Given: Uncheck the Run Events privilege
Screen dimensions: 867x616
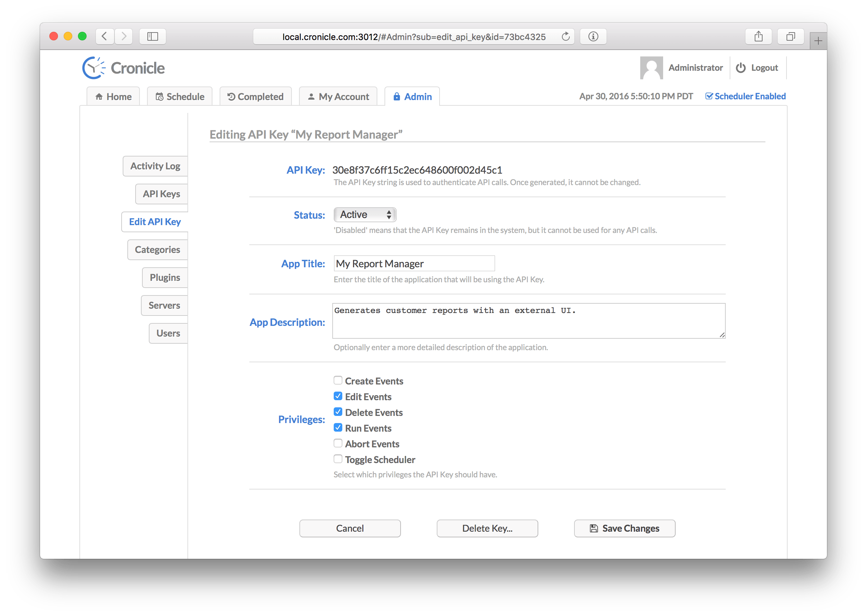Looking at the screenshot, I should (337, 427).
